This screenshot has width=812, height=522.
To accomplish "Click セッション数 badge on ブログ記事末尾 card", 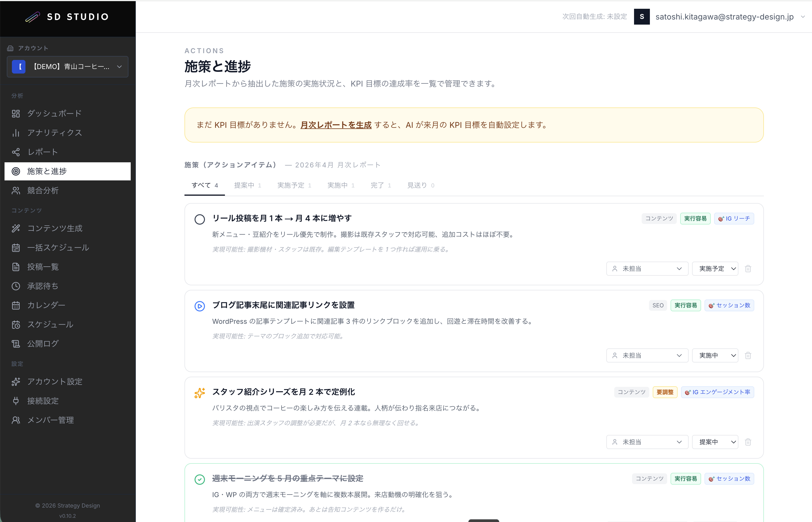I will [x=729, y=305].
